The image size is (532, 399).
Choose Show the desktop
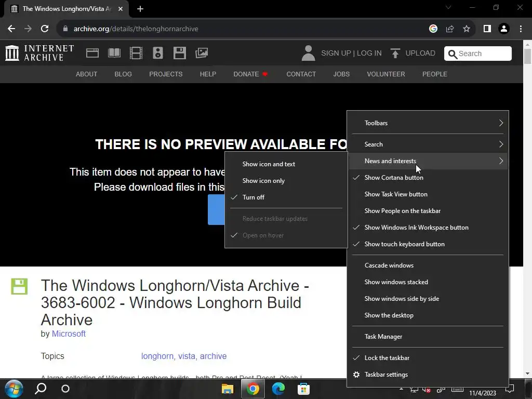pos(428,315)
